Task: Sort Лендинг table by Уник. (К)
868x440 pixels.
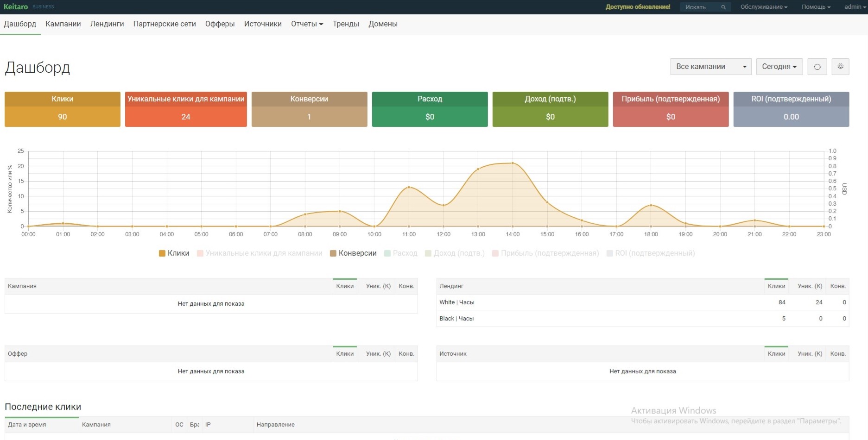Action: [x=810, y=286]
